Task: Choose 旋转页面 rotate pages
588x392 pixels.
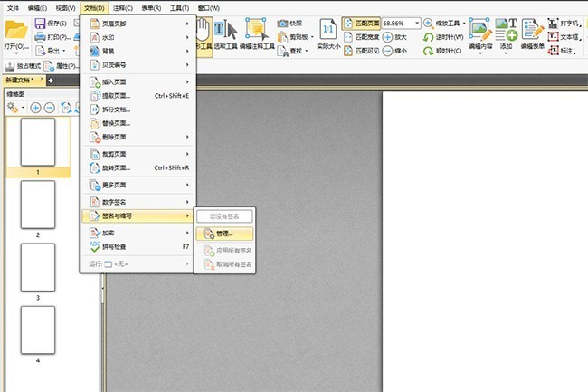Action: pyautogui.click(x=138, y=167)
